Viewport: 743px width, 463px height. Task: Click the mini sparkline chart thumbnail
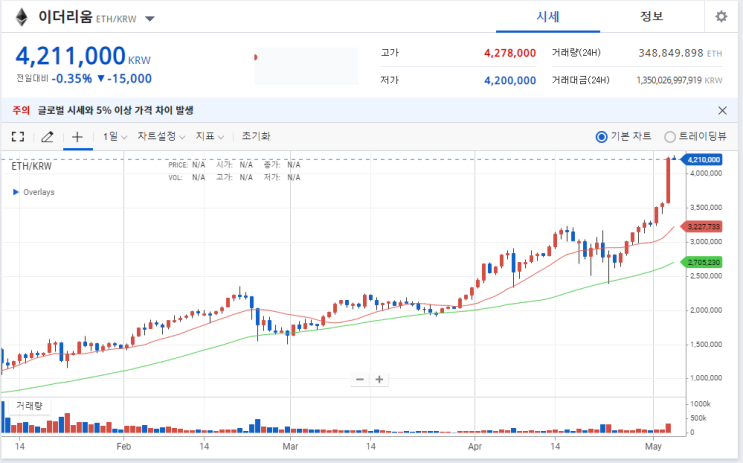[306, 66]
